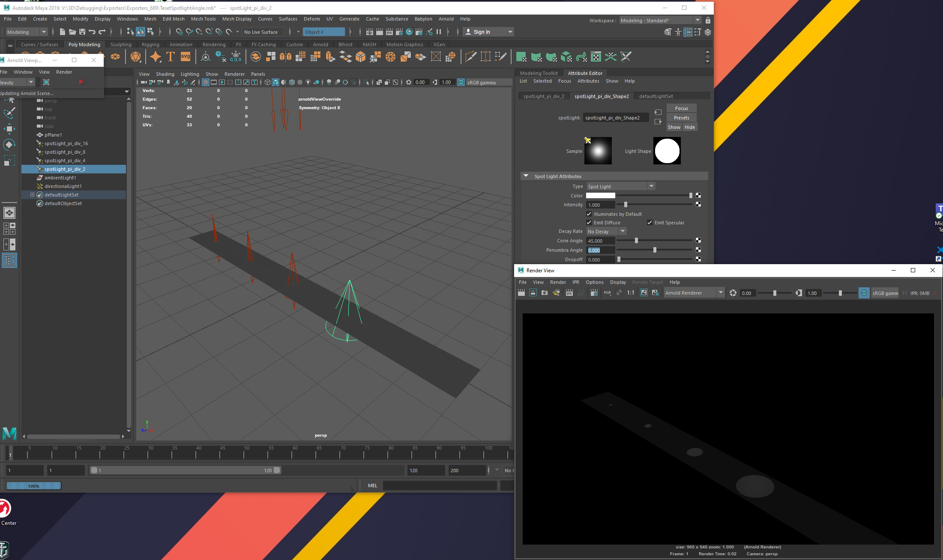Image resolution: width=943 pixels, height=560 pixels.
Task: Click the Intensity slider handle
Action: tap(626, 205)
